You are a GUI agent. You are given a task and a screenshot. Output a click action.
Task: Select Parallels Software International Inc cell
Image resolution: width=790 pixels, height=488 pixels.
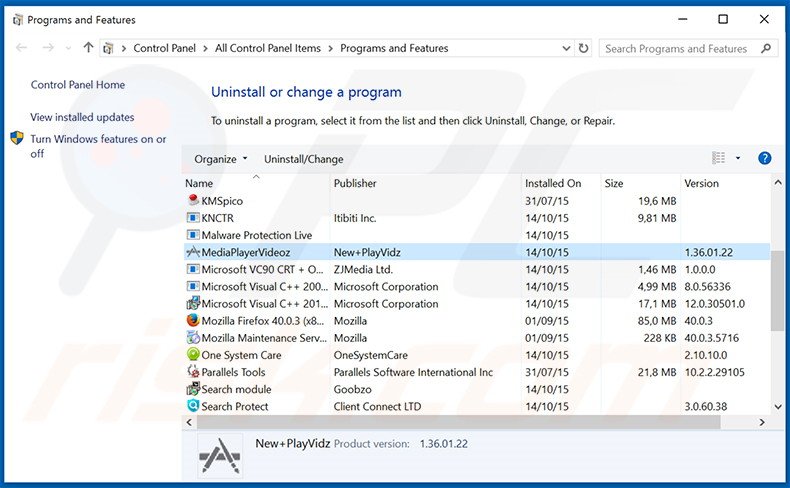pyautogui.click(x=413, y=372)
